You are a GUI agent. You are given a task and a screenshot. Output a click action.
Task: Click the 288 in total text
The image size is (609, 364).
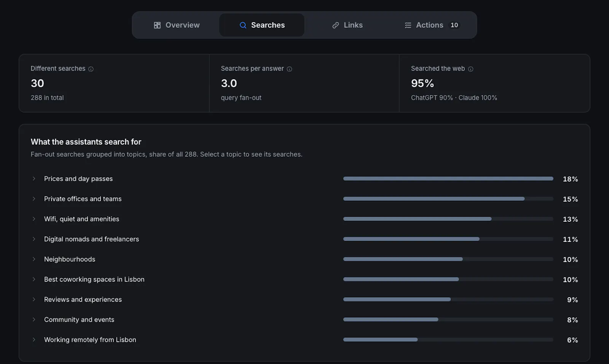pos(47,98)
